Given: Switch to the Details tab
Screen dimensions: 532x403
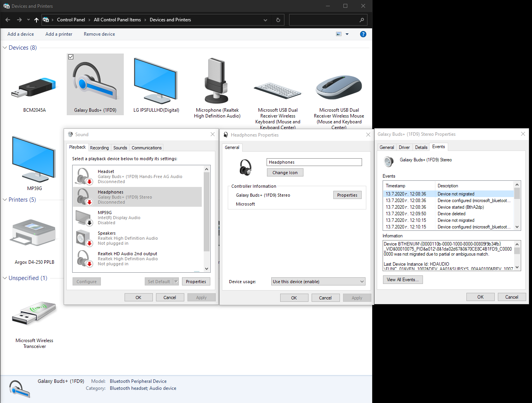Looking at the screenshot, I should (421, 147).
